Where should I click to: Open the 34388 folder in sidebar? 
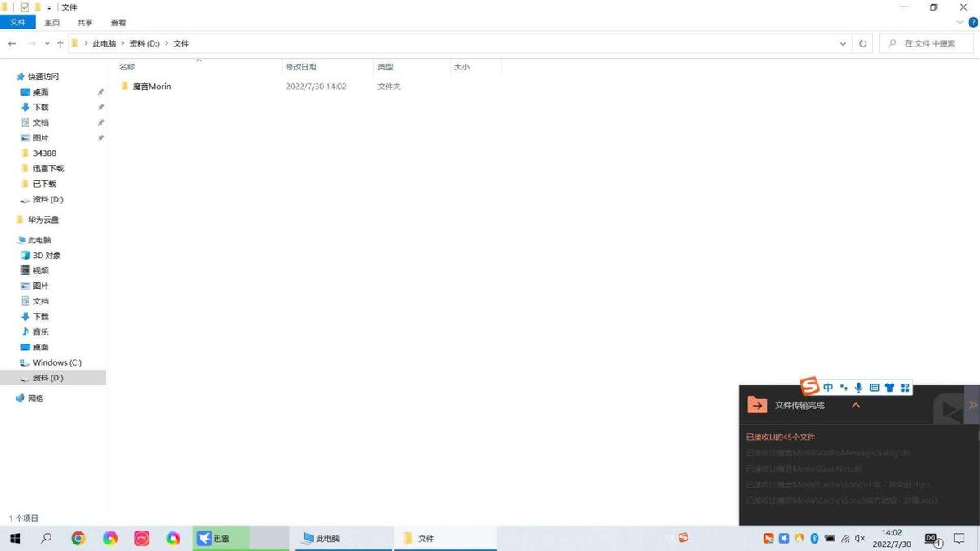tap(44, 153)
